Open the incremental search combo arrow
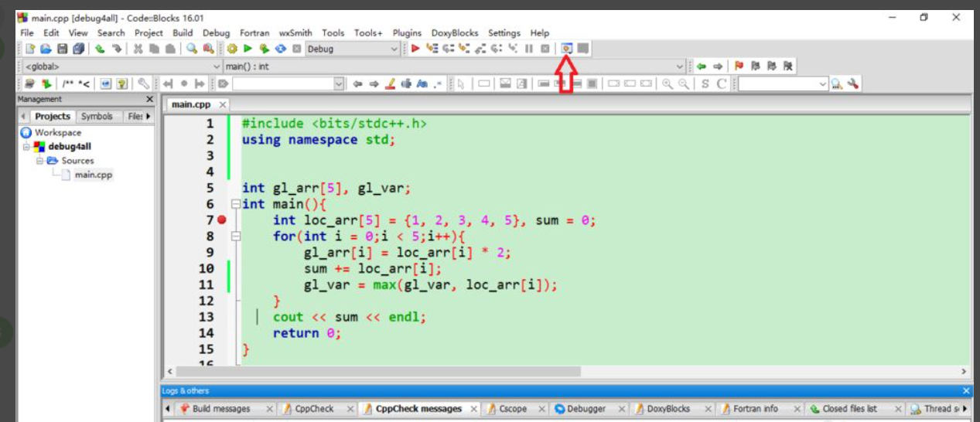Screen dimensions: 980x422 pos(339,83)
